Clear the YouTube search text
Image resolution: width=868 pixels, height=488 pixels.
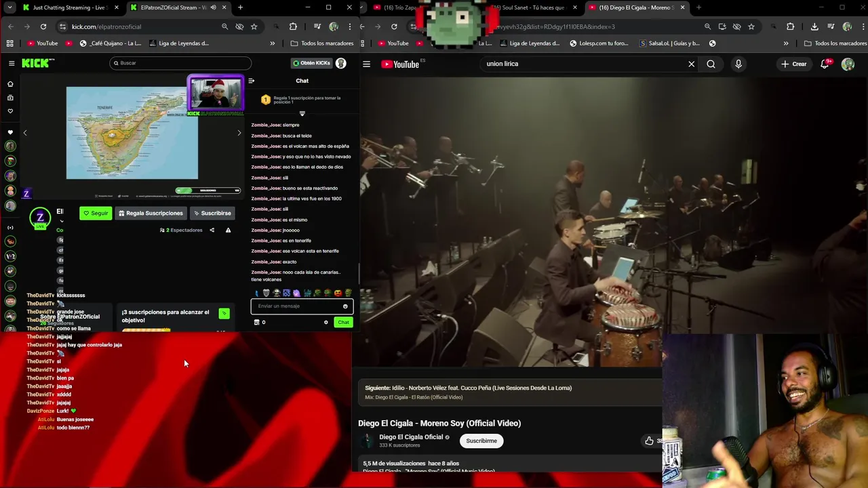pos(691,64)
